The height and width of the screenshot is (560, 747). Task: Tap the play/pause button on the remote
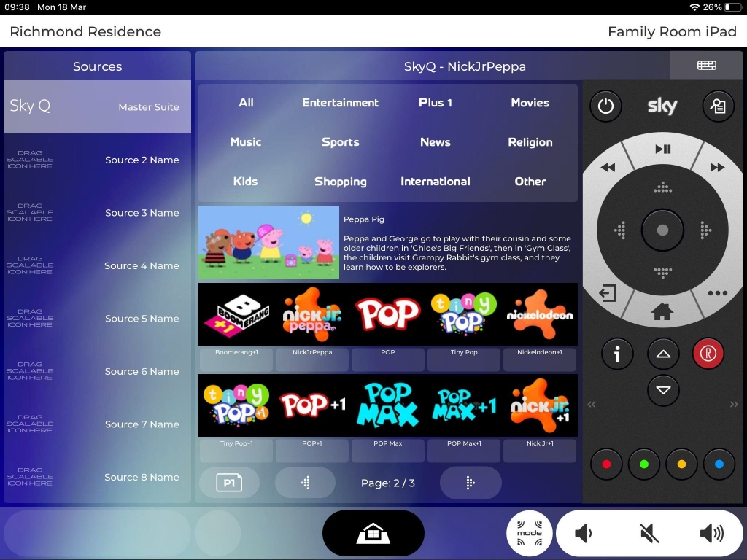662,149
